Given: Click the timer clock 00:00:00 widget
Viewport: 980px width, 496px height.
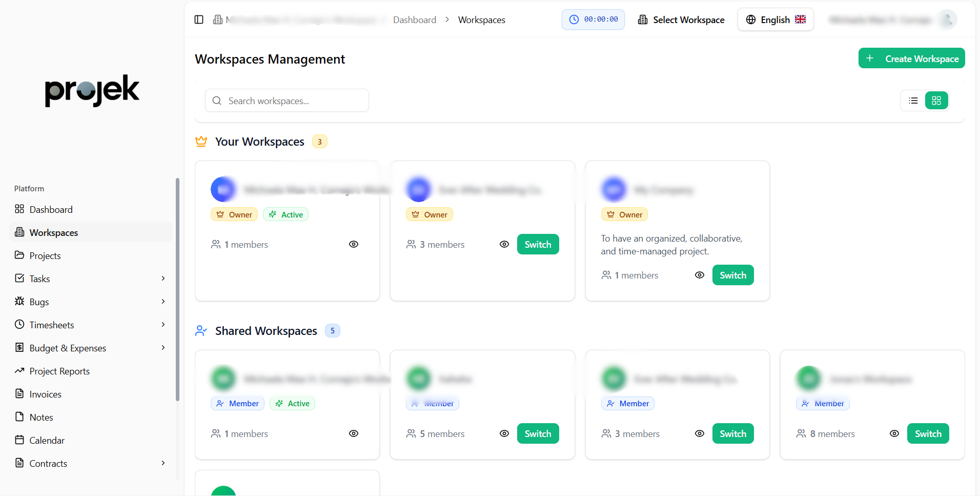Looking at the screenshot, I should pos(593,19).
